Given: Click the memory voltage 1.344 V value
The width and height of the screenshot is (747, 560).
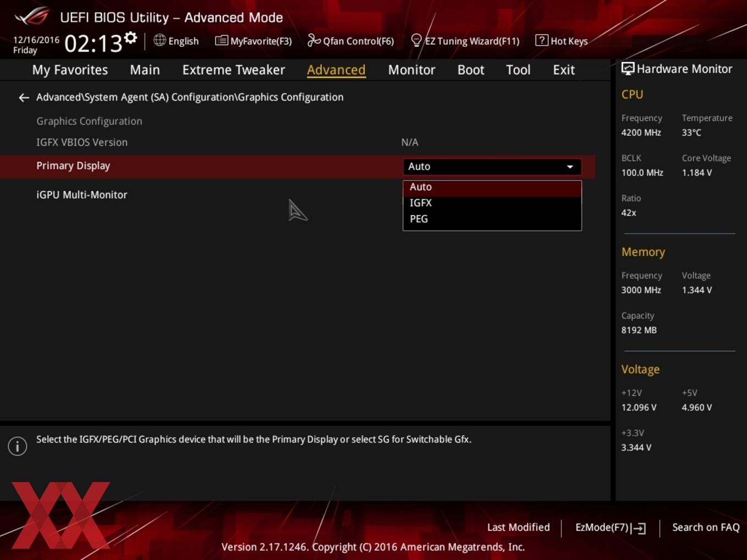Looking at the screenshot, I should tap(697, 290).
